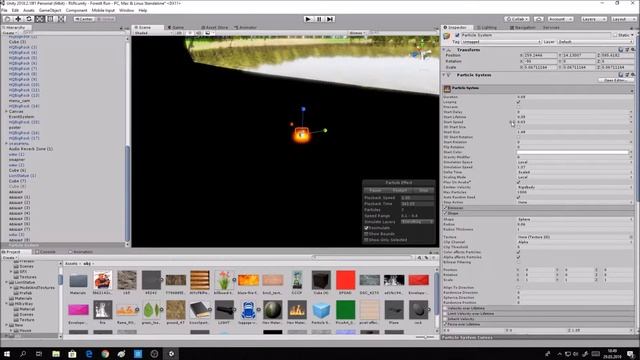Toggle the Looping checkbox

(x=518, y=102)
